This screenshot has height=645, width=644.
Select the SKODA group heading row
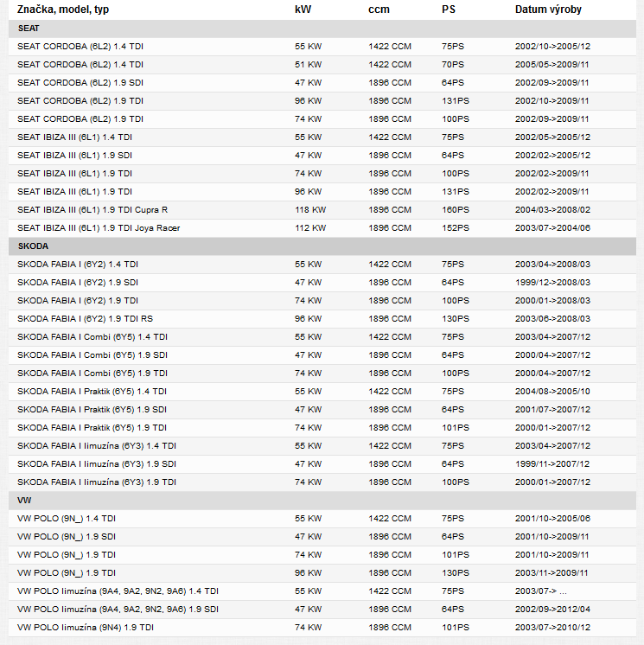coord(322,246)
